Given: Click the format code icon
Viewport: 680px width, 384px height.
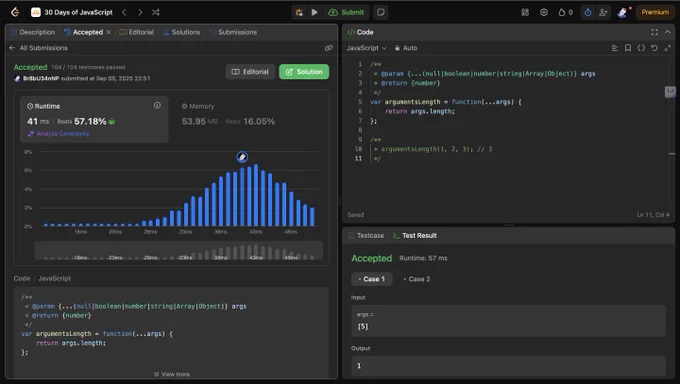Looking at the screenshot, I should [x=615, y=48].
